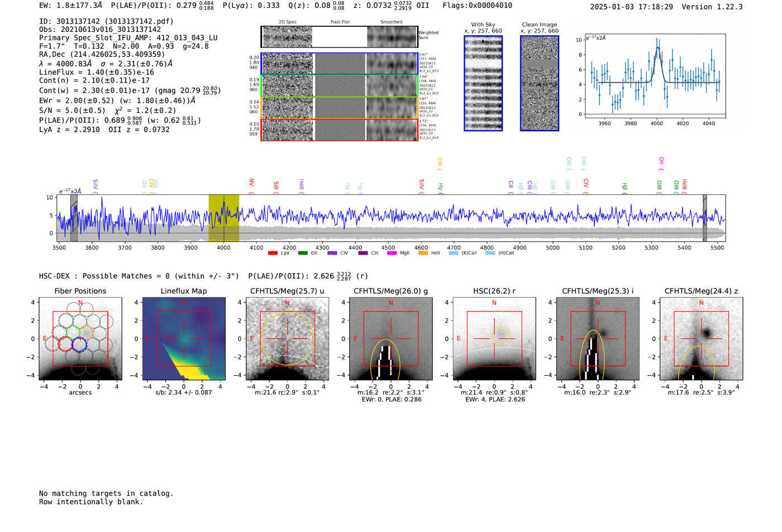Click the EWr: 4, PLAE: 2.626 caption
The height and width of the screenshot is (532, 782).
(495, 400)
